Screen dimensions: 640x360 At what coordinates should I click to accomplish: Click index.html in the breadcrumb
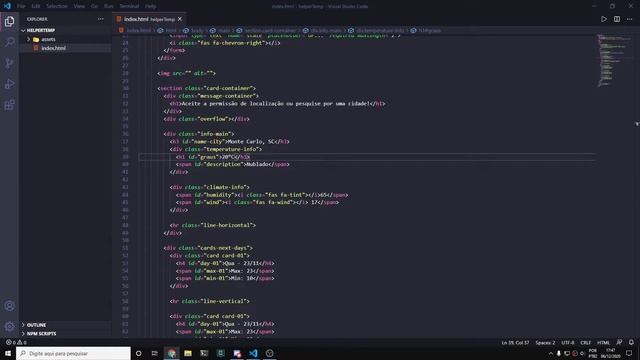click(x=138, y=31)
